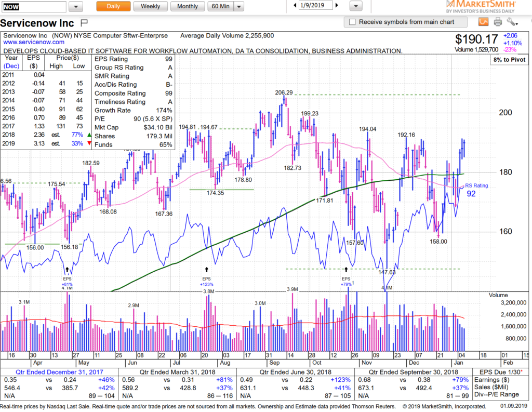Click the Group RS Rating row
The height and width of the screenshot is (412, 532).
[x=134, y=68]
